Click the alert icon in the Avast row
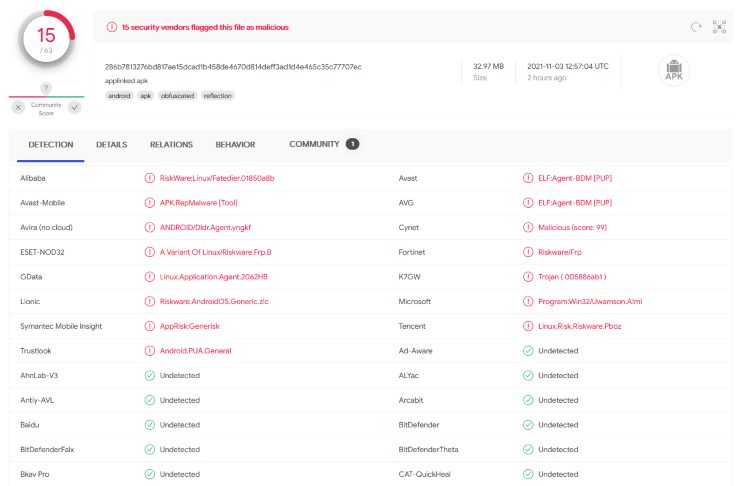The width and height of the screenshot is (750, 486). pyautogui.click(x=528, y=178)
